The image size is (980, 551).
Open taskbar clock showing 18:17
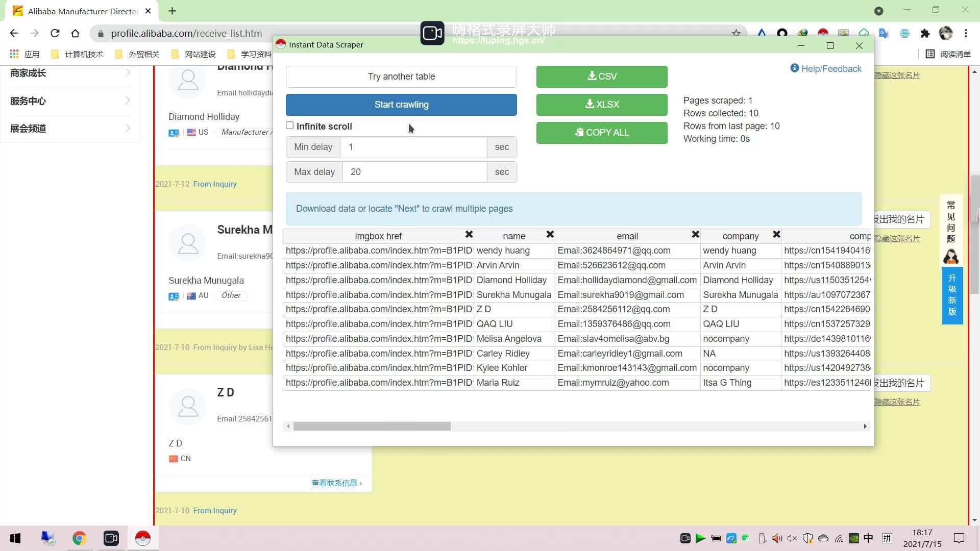coord(922,538)
